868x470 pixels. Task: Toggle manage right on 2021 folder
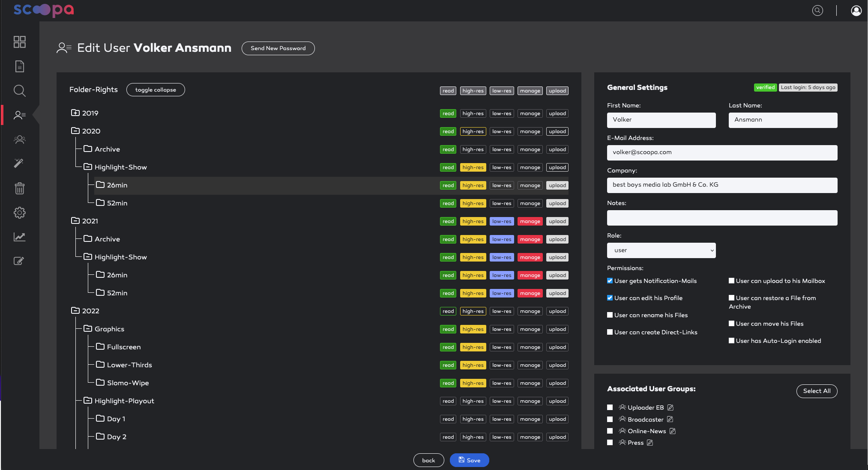(x=530, y=221)
